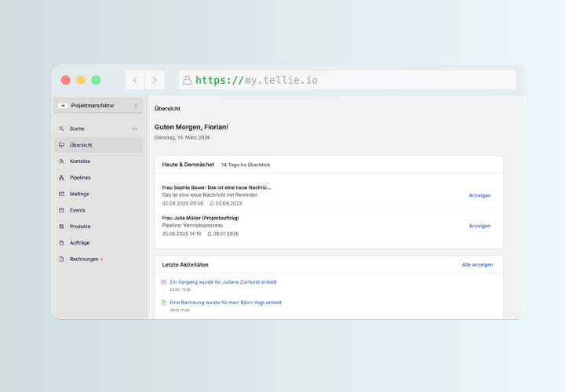Click the purple Vorgang activity icon
The image size is (565, 392).
[163, 281]
